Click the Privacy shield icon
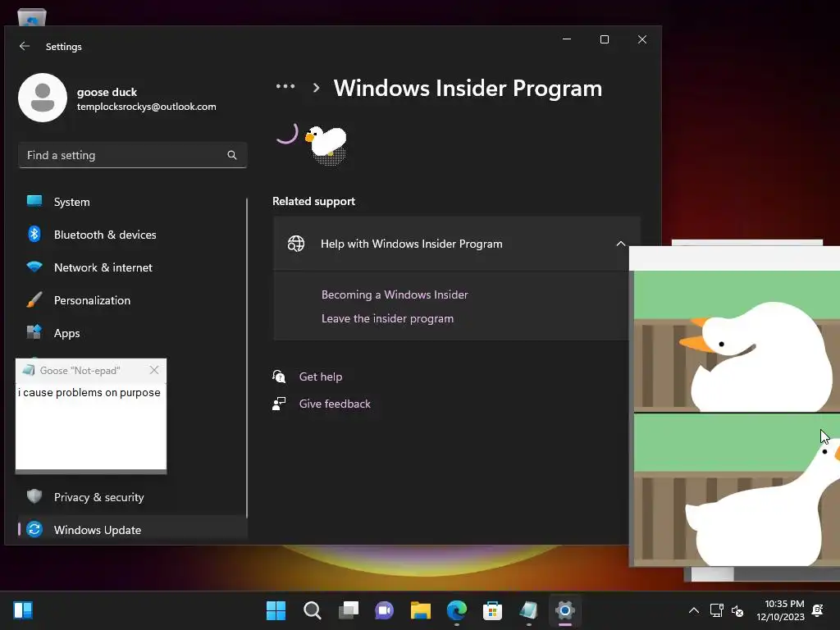 point(34,496)
